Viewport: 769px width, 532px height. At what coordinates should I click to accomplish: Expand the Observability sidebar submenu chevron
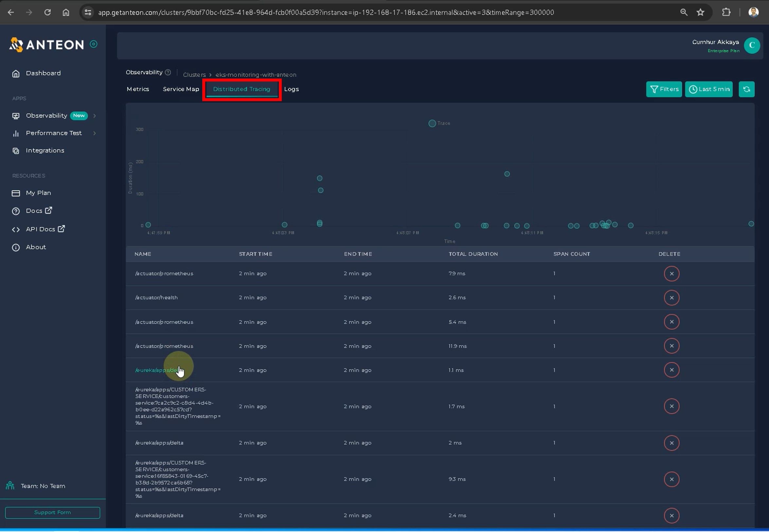click(x=95, y=116)
